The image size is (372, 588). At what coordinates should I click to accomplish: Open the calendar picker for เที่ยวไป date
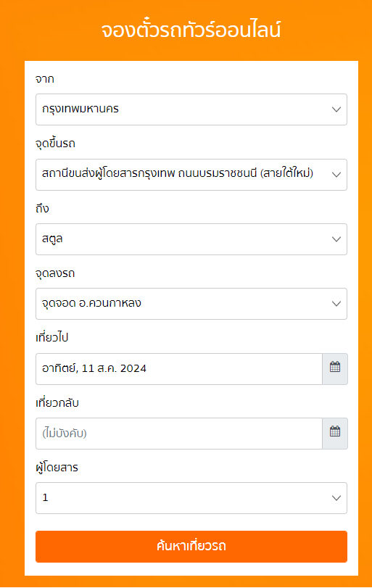click(335, 368)
